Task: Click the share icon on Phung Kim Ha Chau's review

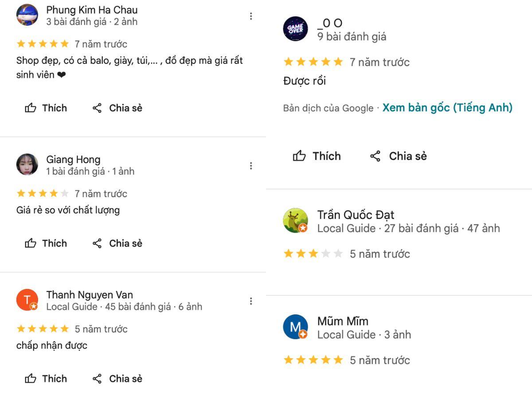Action: 97,108
